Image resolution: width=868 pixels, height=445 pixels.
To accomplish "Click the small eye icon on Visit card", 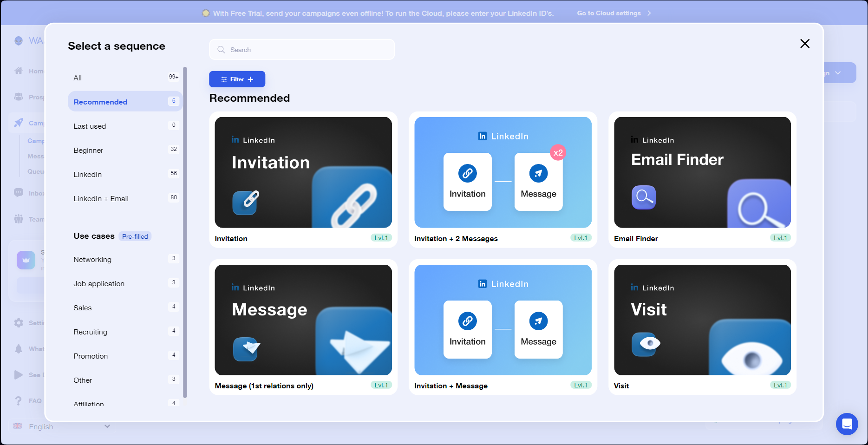I will click(x=646, y=344).
